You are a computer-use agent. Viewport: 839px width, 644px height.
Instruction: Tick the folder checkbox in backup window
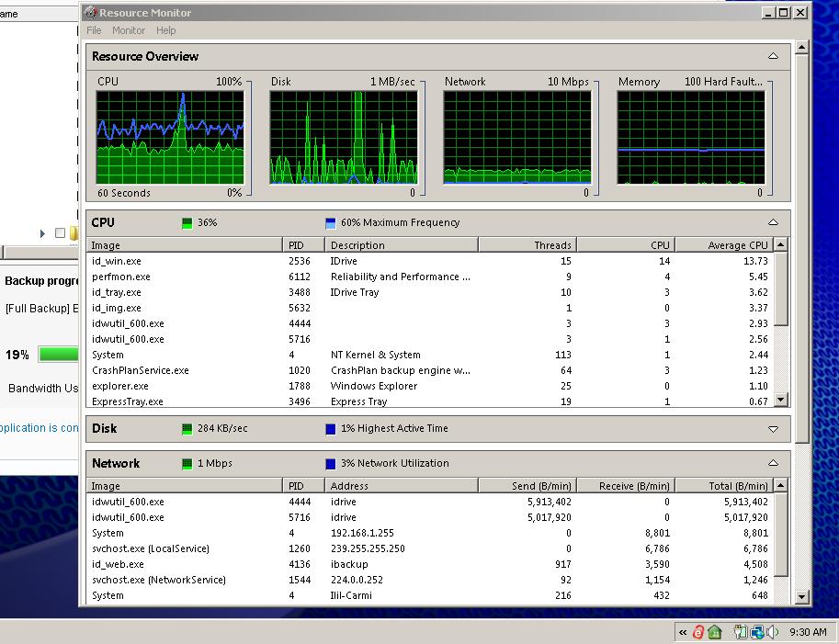point(60,232)
